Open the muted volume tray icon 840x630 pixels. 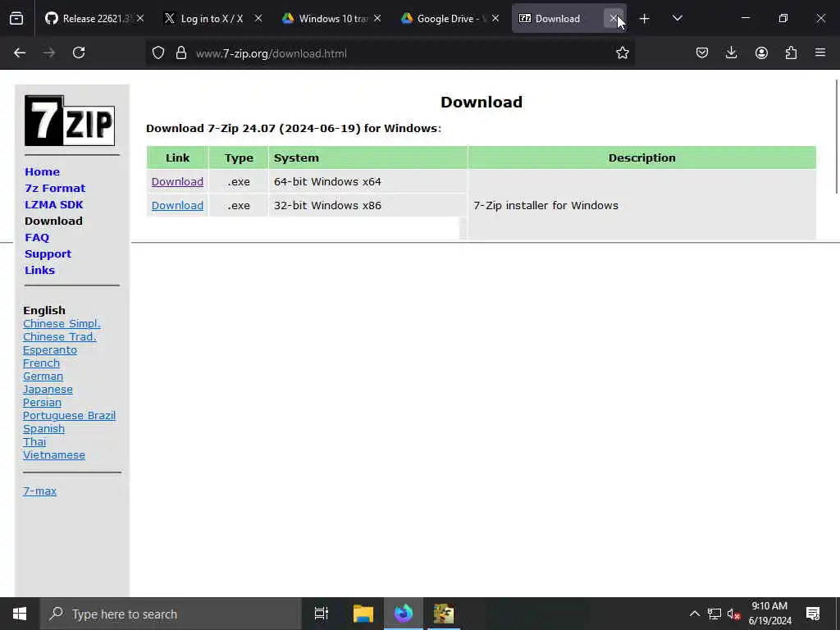[734, 614]
